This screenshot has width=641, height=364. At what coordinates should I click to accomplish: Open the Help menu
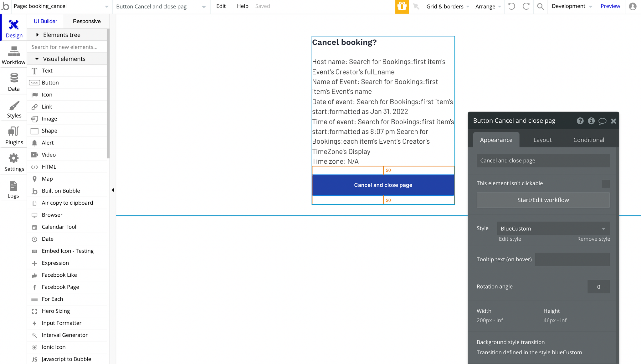pos(243,6)
